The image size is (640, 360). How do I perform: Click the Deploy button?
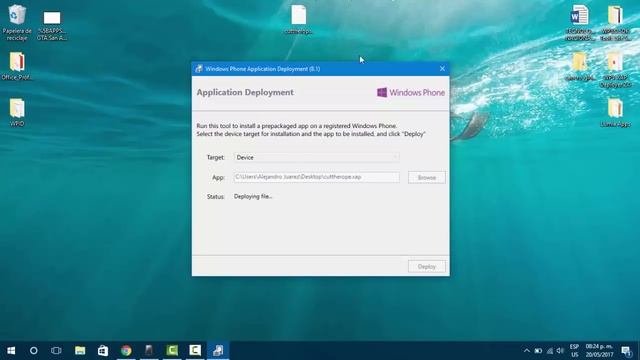pos(427,267)
